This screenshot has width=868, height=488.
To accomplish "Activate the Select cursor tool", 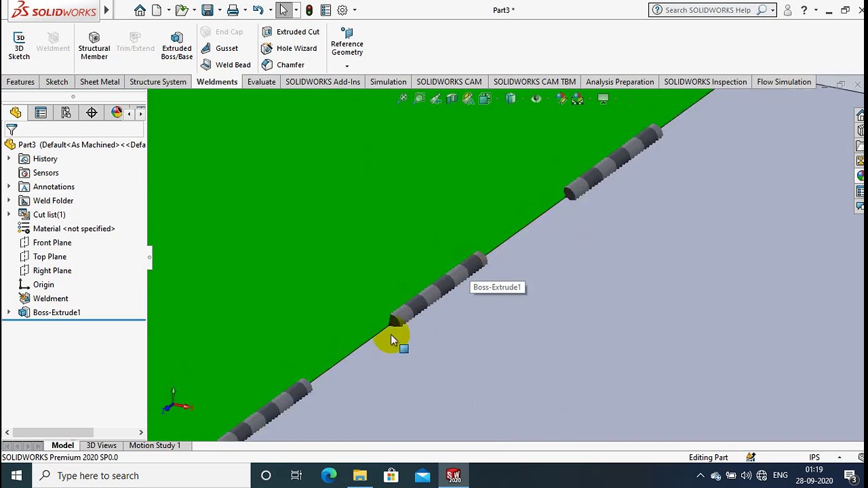I will [283, 10].
